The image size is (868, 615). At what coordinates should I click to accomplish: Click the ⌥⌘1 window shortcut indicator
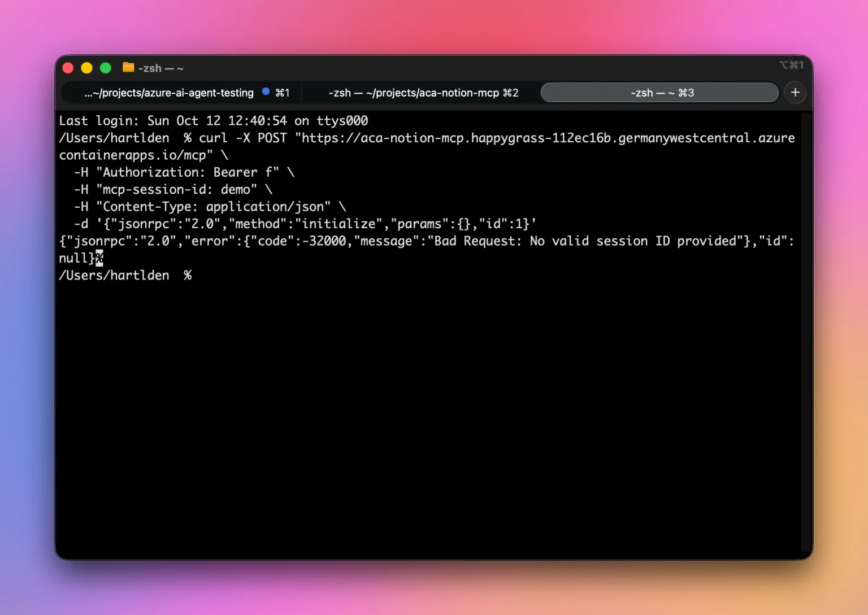[791, 66]
